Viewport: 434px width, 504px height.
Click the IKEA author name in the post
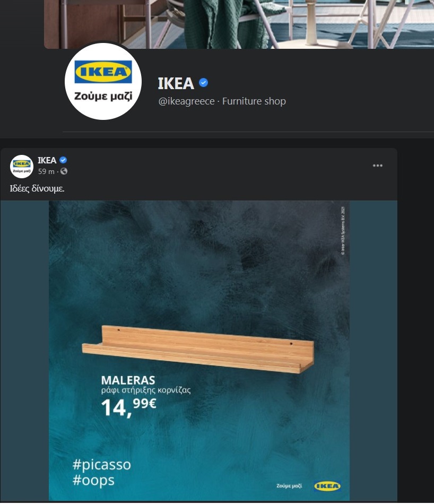47,160
